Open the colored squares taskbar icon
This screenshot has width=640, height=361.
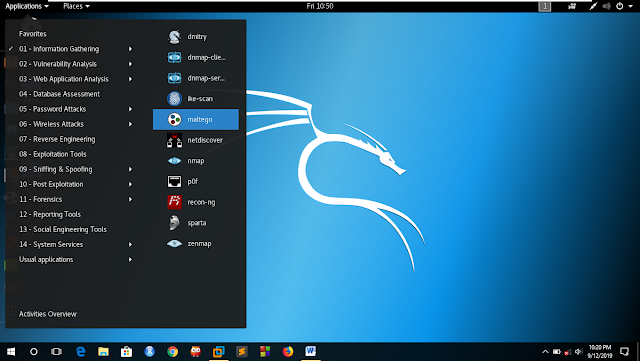click(x=265, y=352)
